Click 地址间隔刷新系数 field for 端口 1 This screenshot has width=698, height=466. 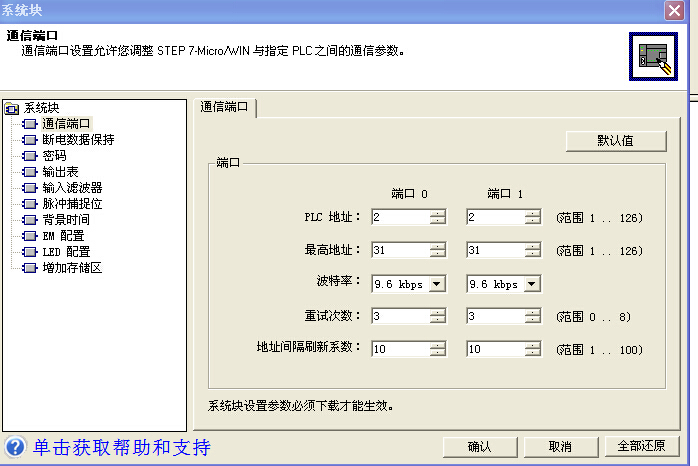[496, 349]
